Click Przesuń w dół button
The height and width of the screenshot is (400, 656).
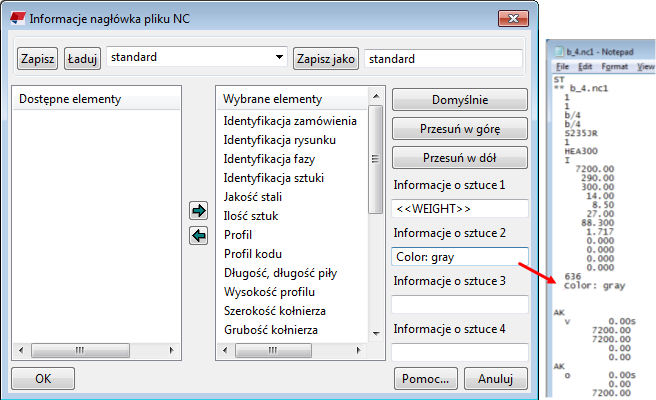coord(460,159)
